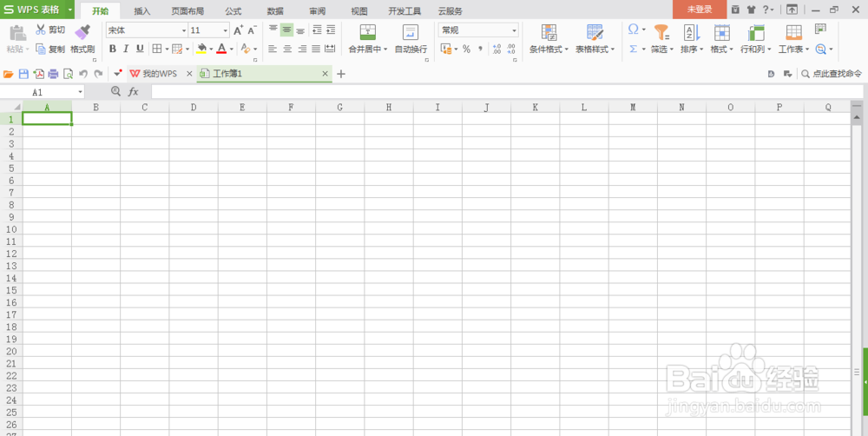Expand the fill color dropdown arrow

[x=212, y=50]
